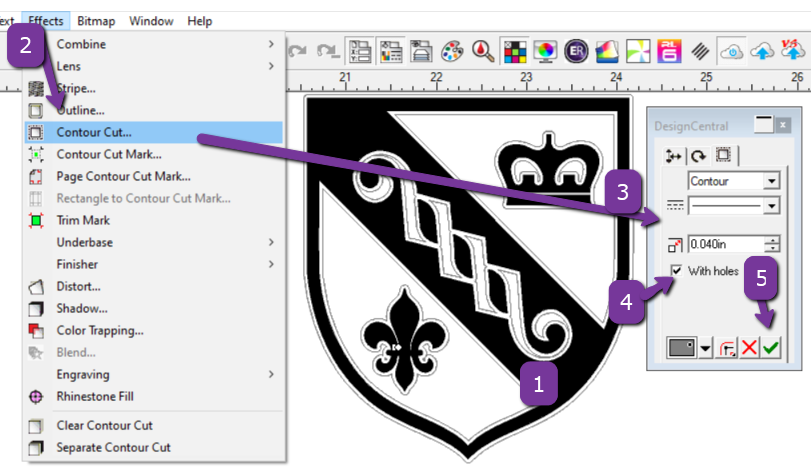Select Contour Cut Mark menu item
The image size is (811, 468).
pos(109,154)
